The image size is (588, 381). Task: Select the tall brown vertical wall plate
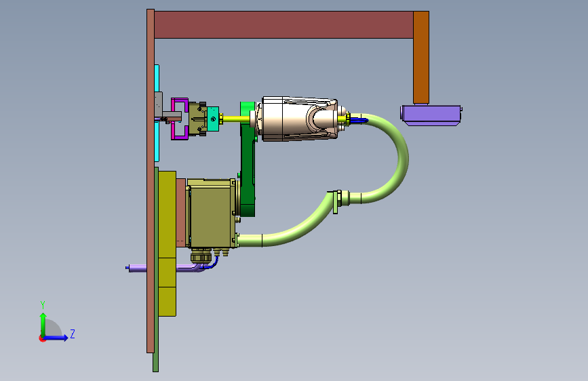click(151, 181)
